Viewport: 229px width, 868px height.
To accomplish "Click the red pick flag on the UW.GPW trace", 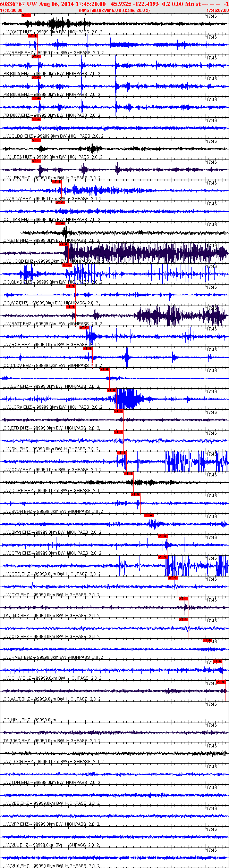I will tap(163, 536).
